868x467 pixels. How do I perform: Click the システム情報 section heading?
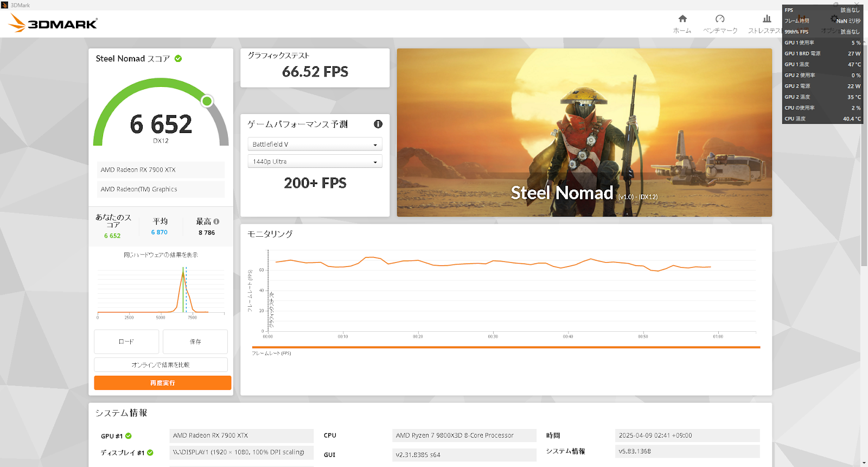122,413
